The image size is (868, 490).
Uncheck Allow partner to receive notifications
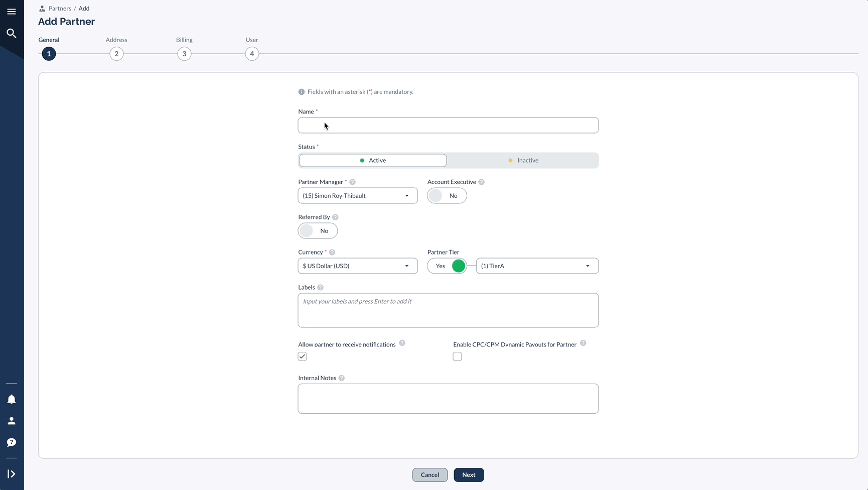[303, 356]
